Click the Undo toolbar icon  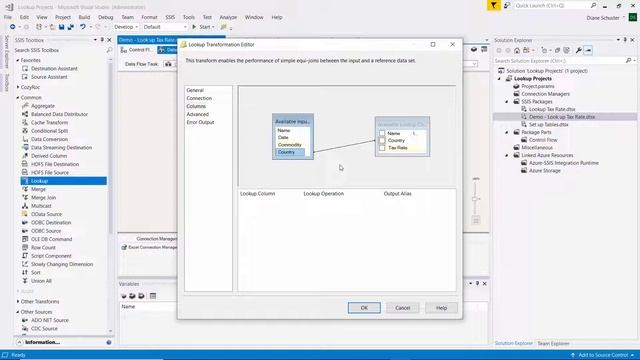pos(83,27)
